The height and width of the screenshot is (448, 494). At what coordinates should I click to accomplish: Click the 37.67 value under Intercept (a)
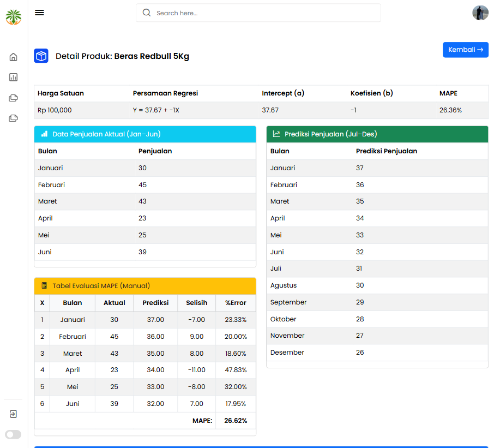[x=270, y=110]
